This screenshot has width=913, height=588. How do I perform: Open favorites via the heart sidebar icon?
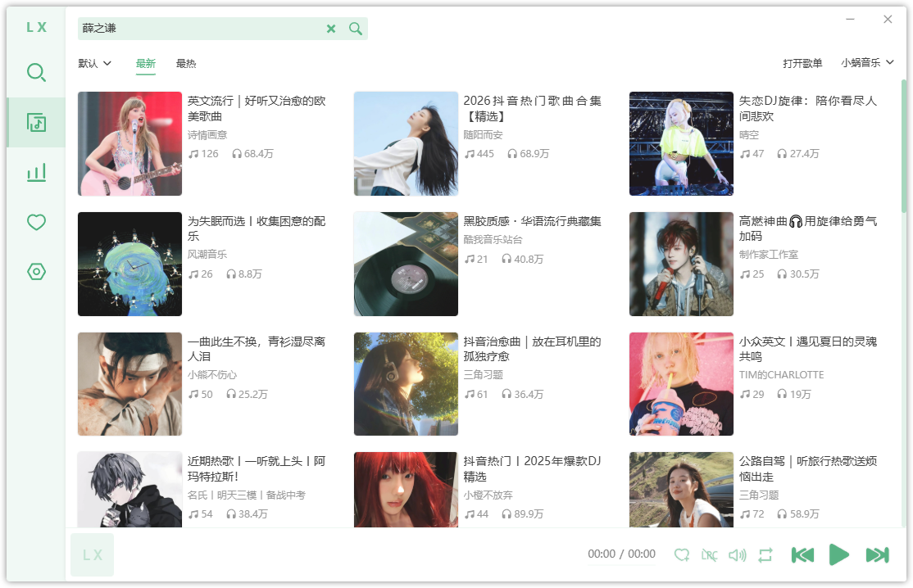[x=36, y=222]
